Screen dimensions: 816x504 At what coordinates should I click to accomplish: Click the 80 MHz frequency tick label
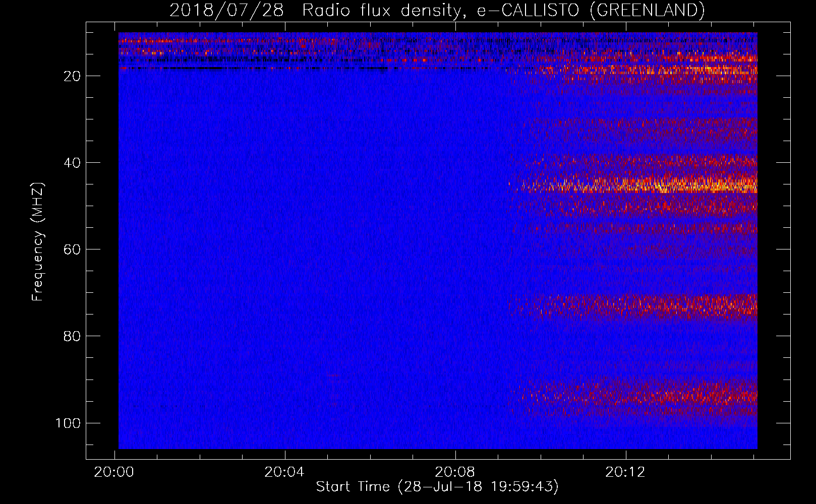coord(73,336)
